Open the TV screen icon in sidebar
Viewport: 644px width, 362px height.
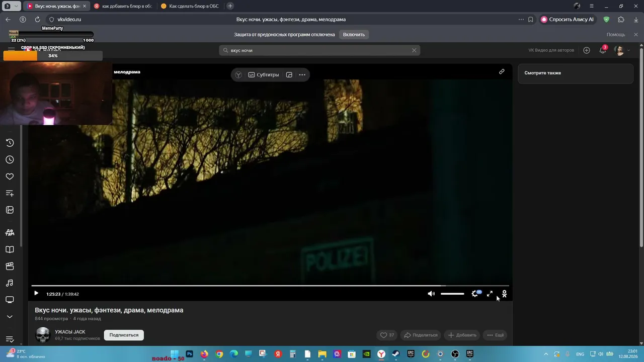coord(10,300)
